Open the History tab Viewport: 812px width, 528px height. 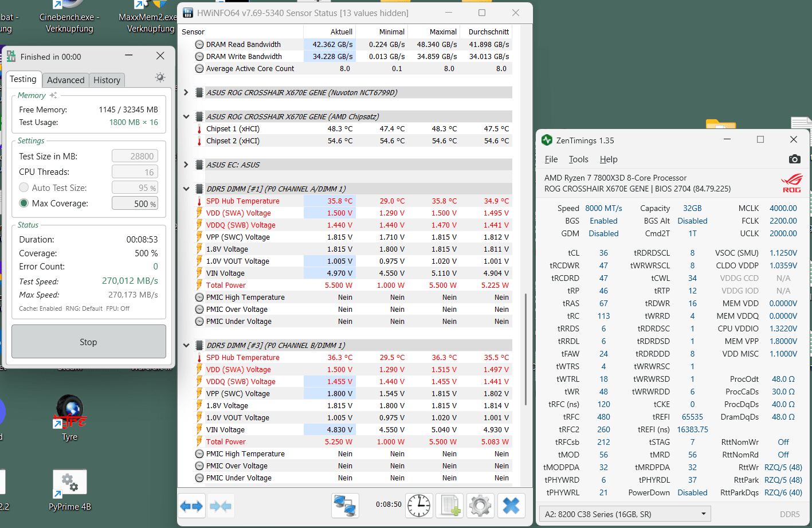click(x=107, y=80)
